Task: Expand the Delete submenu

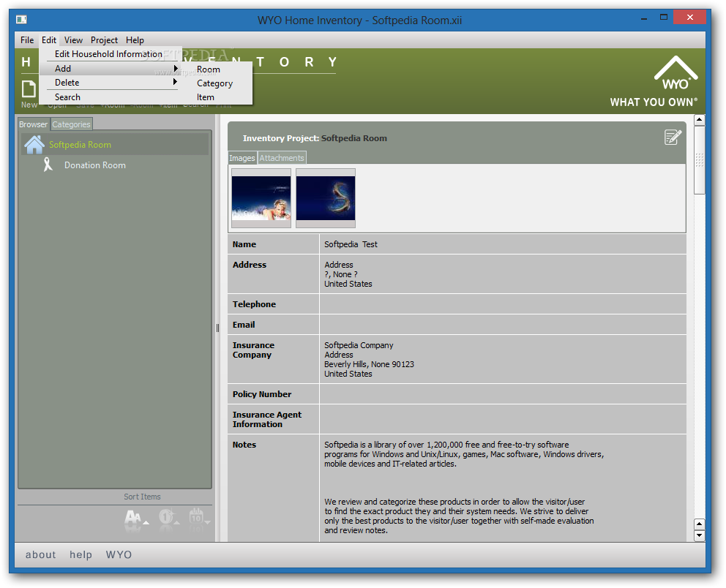Action: 111,83
